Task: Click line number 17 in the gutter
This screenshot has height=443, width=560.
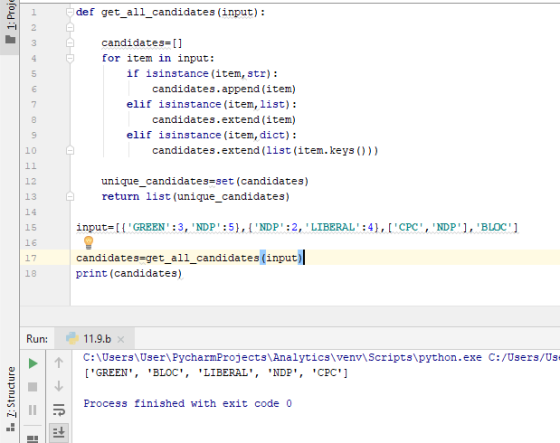Action: pos(31,258)
